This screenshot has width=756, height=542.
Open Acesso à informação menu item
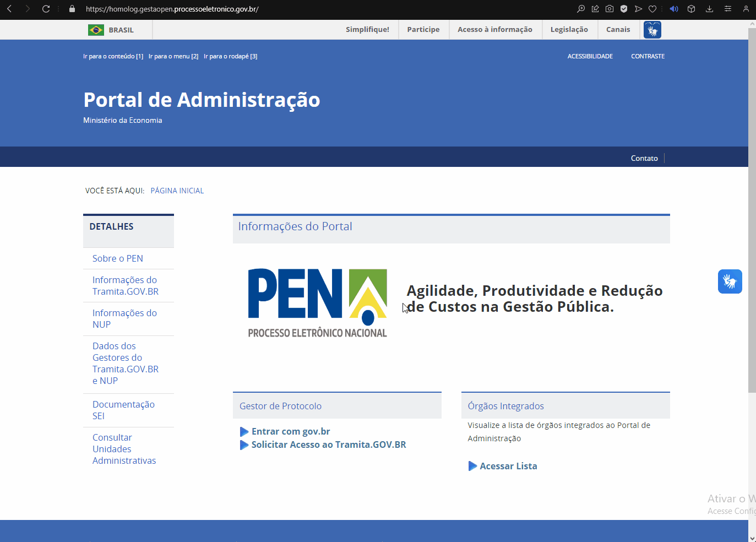495,30
